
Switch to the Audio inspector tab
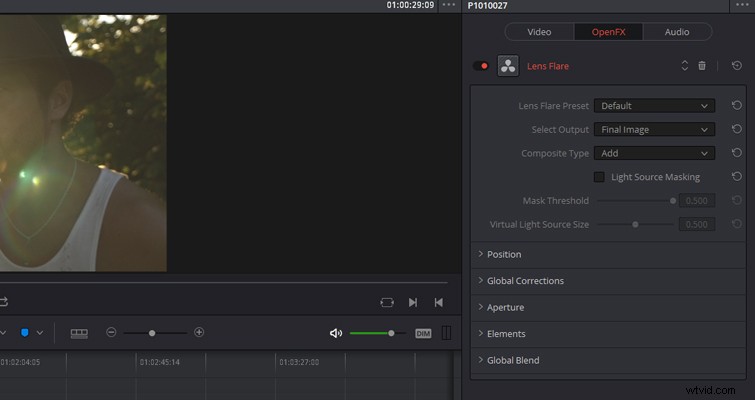pyautogui.click(x=677, y=32)
